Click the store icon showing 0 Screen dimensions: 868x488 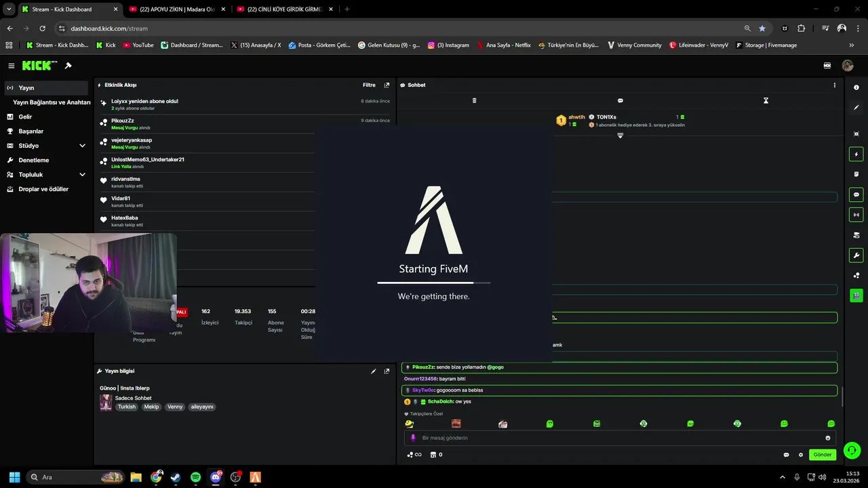(436, 455)
